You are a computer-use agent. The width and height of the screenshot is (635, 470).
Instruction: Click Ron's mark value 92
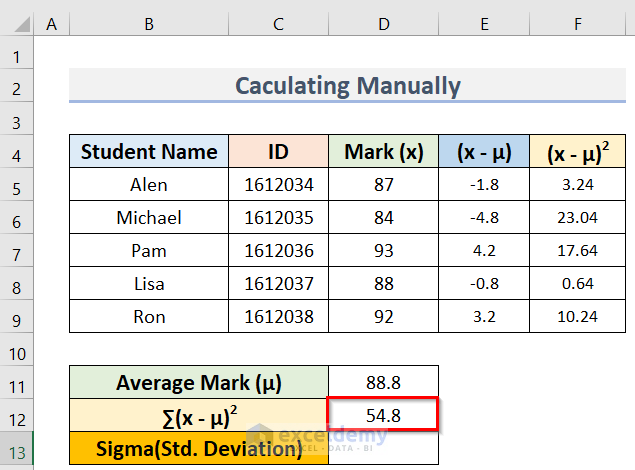pyautogui.click(x=384, y=317)
